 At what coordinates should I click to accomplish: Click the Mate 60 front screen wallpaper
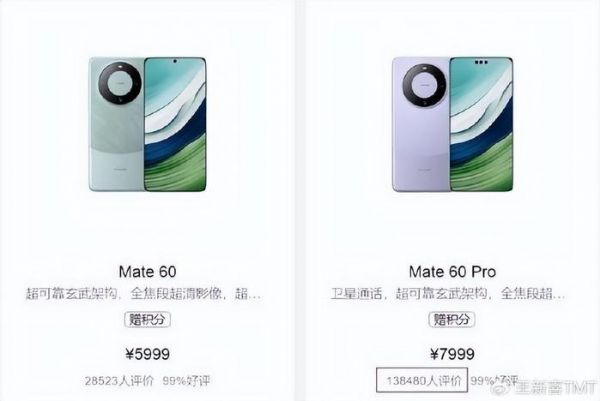coord(175,124)
